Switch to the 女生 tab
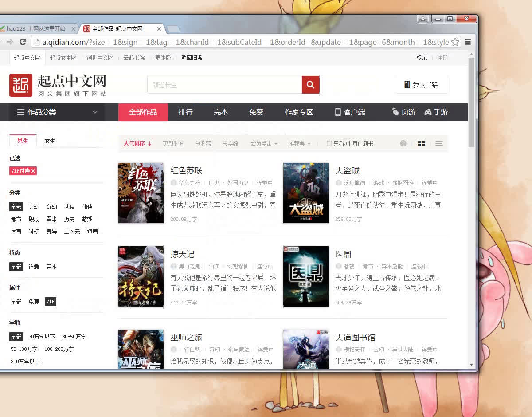The image size is (532, 417). pos(49,141)
